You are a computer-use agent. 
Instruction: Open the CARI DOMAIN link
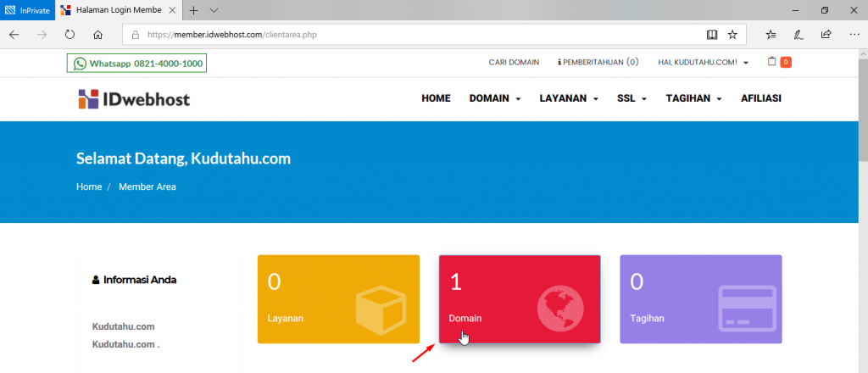click(514, 62)
